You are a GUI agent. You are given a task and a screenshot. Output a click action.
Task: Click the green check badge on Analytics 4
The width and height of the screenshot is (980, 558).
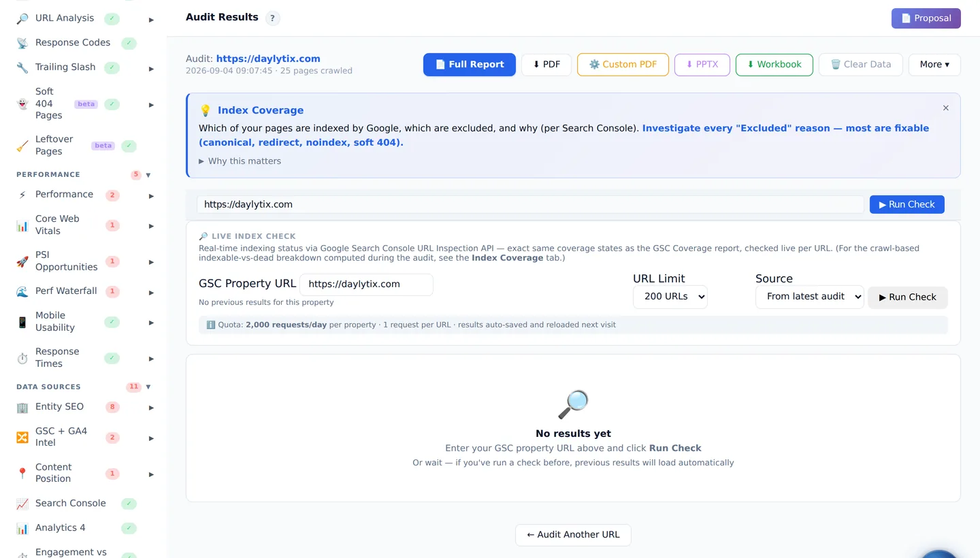(x=129, y=528)
